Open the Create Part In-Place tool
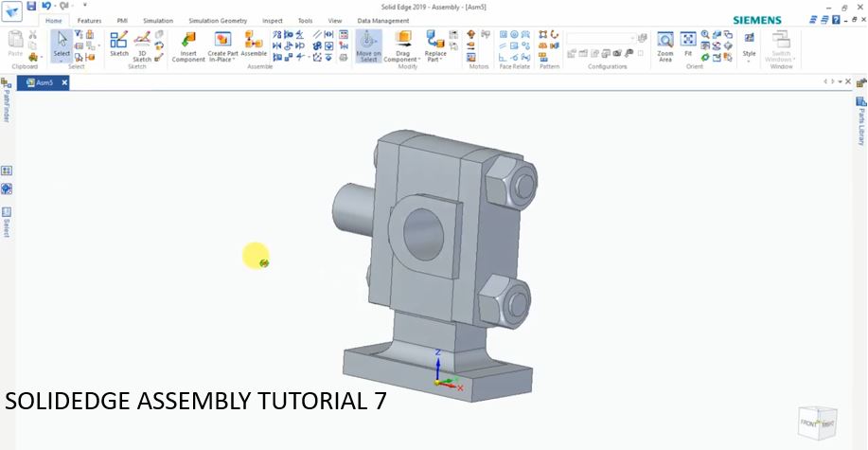The height and width of the screenshot is (450, 868). [222, 46]
